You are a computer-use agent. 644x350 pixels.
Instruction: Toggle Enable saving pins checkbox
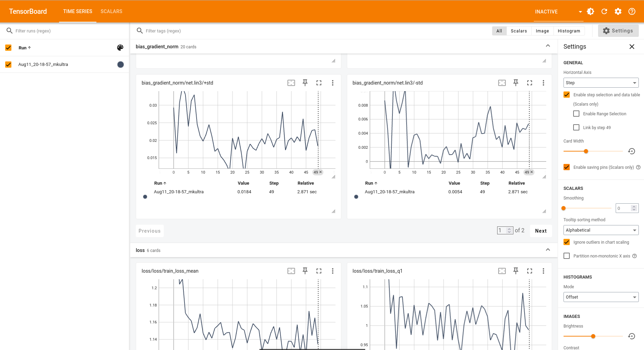coord(567,167)
